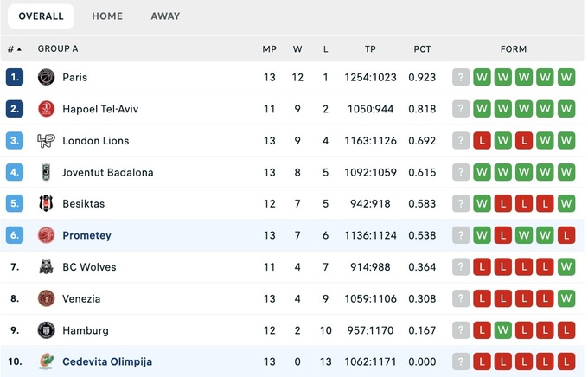Click the Paris team logo icon
Screen dimensions: 588x377
tap(47, 78)
